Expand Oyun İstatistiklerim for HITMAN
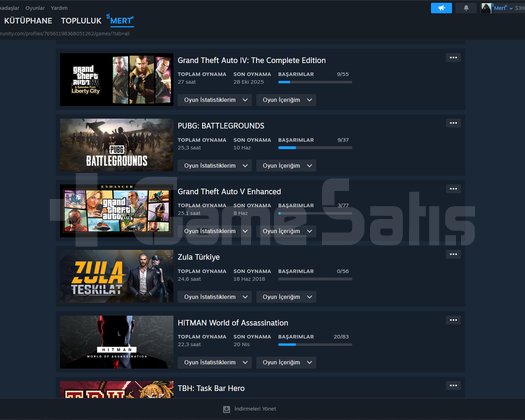The width and height of the screenshot is (525, 420). click(x=215, y=362)
